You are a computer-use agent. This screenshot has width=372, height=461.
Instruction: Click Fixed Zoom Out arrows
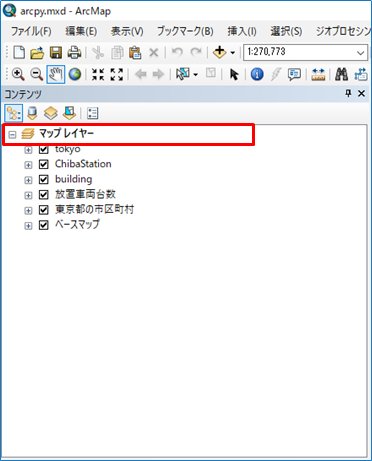(x=116, y=74)
